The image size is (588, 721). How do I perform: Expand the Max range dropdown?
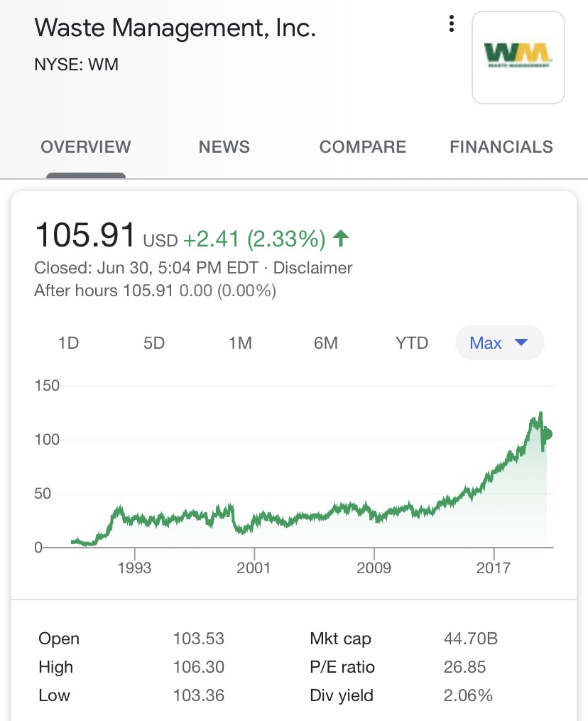point(499,343)
